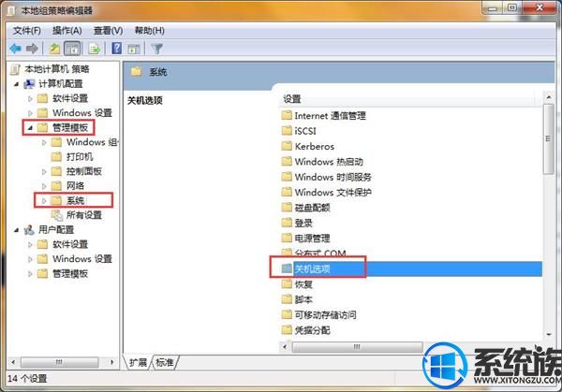Screen dimensions: 562x392
Task: Collapse the 管理模板 tree node arrow
Action: (x=30, y=127)
